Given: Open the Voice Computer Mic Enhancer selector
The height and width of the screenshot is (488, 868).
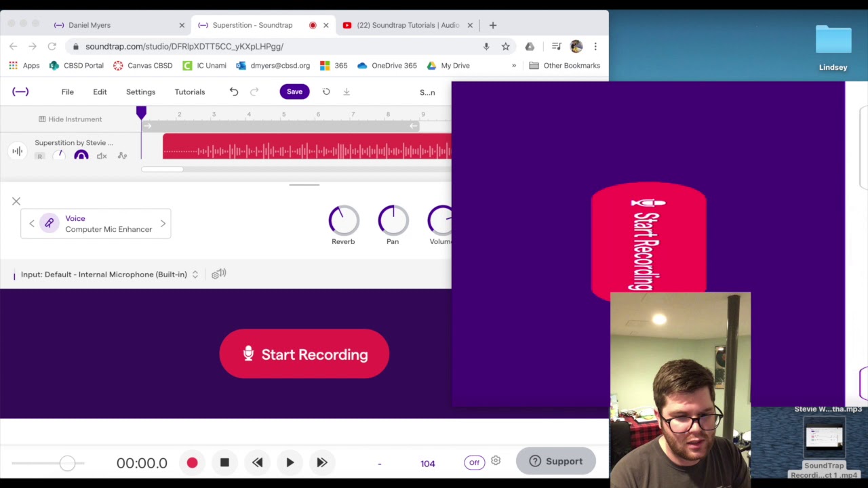Looking at the screenshot, I should (x=96, y=224).
